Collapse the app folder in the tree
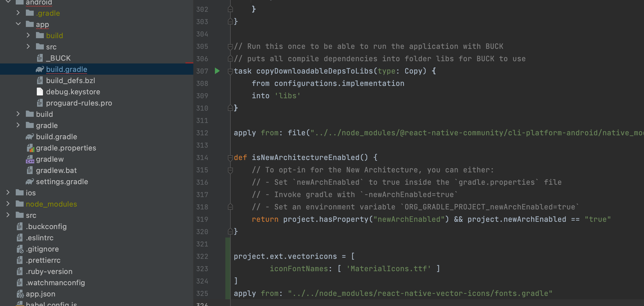Screen dimensions: 644x306 [18, 24]
